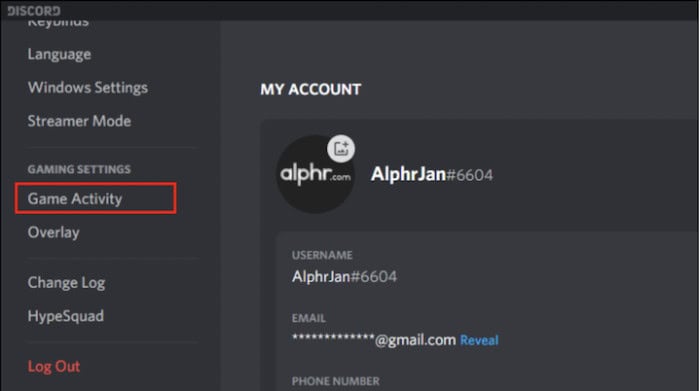Open Language settings
This screenshot has height=391, width=700.
[x=59, y=54]
